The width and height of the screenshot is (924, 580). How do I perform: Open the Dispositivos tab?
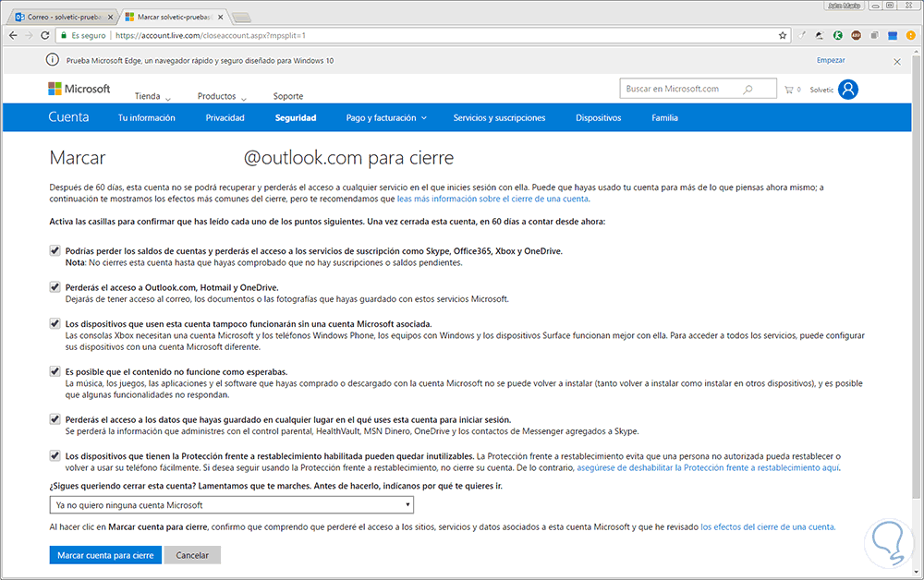[598, 118]
